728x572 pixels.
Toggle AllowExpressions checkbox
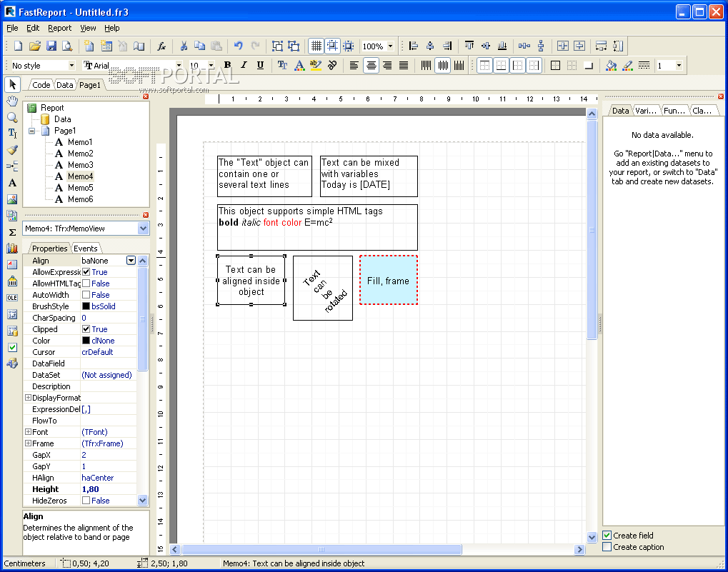point(86,272)
